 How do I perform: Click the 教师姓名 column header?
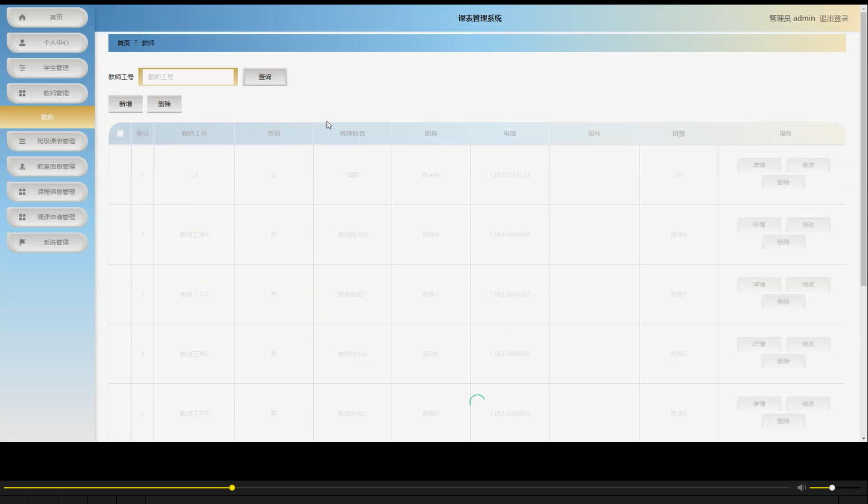(353, 133)
